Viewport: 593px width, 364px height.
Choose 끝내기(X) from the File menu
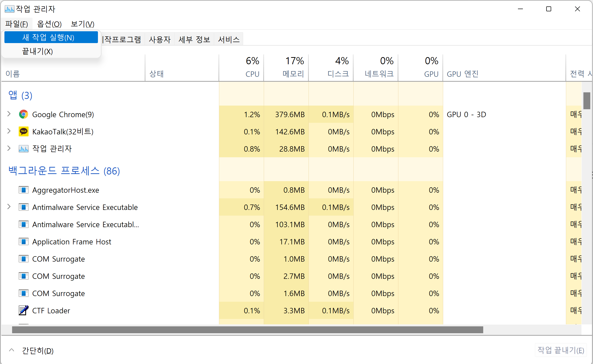coord(37,51)
